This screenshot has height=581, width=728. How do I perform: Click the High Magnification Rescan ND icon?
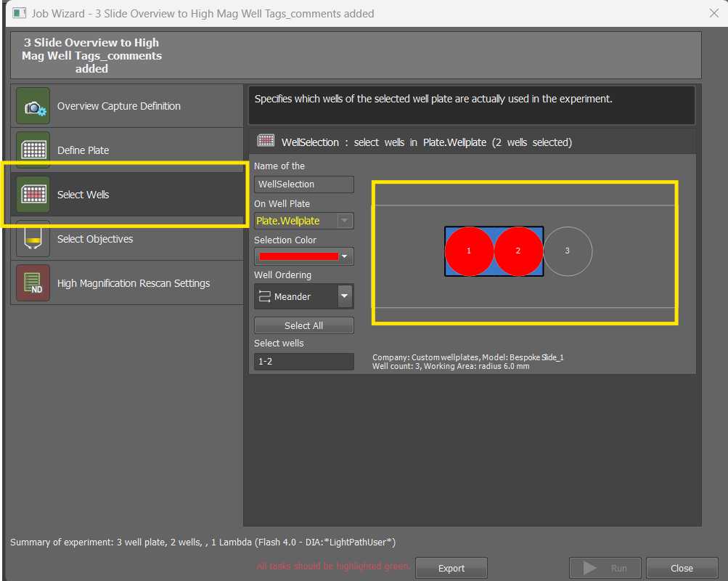(33, 283)
